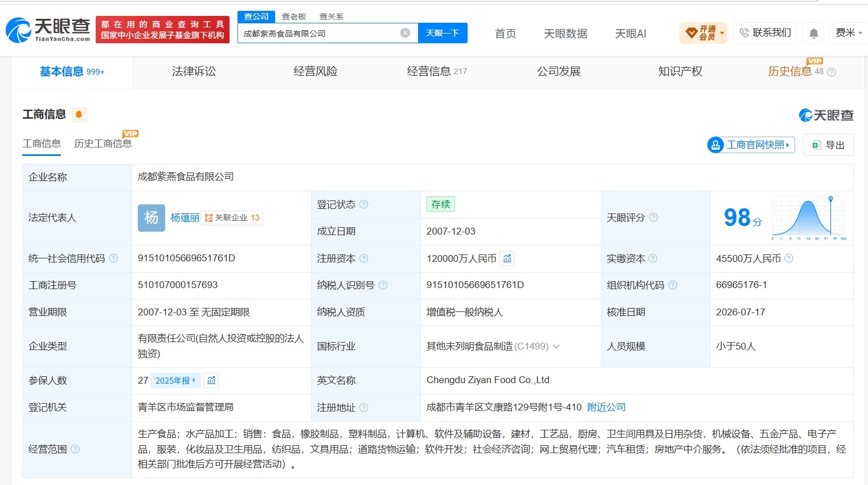Click the 附近公司 link
This screenshot has width=868, height=485.
(x=606, y=408)
